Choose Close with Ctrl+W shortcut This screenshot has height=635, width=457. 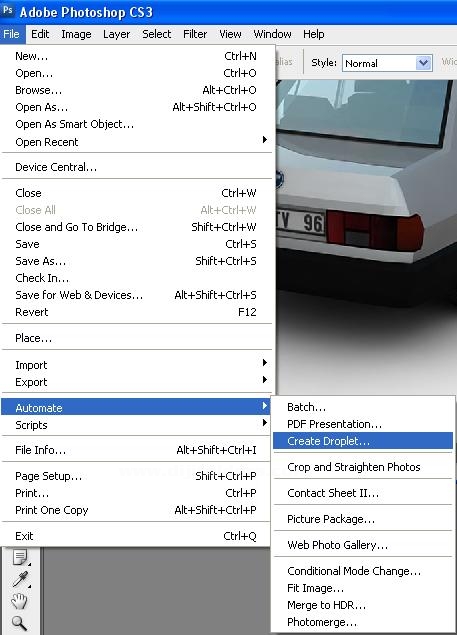(136, 193)
